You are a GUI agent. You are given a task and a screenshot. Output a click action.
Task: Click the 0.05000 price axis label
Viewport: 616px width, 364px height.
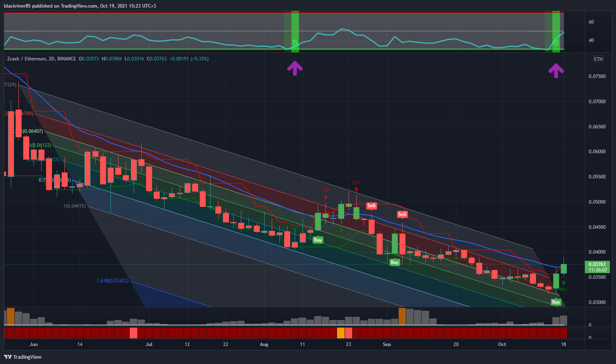click(x=597, y=202)
